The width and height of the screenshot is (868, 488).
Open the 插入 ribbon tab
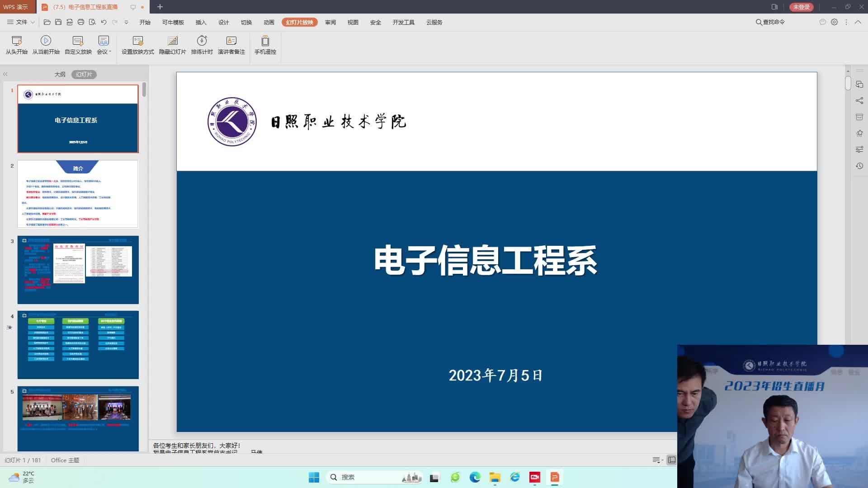(x=201, y=22)
